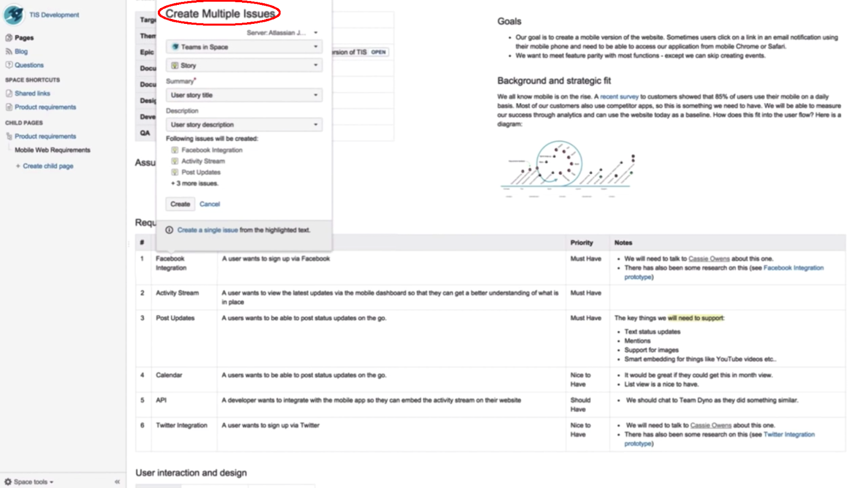Click the Create child page link
868x488 pixels.
(x=48, y=166)
